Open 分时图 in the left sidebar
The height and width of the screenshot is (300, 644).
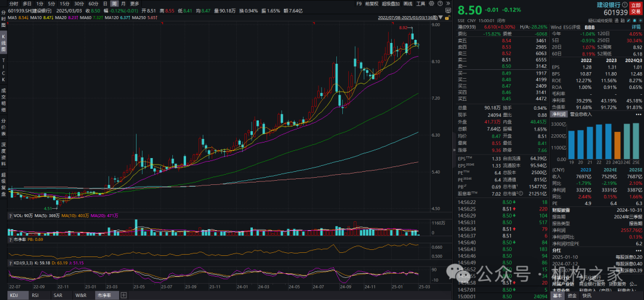pos(4,18)
